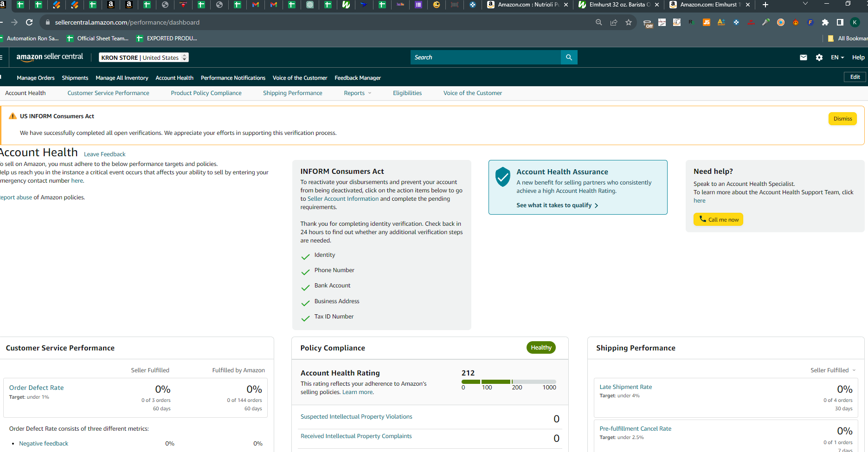Open Late Shipment Rate link

625,387
